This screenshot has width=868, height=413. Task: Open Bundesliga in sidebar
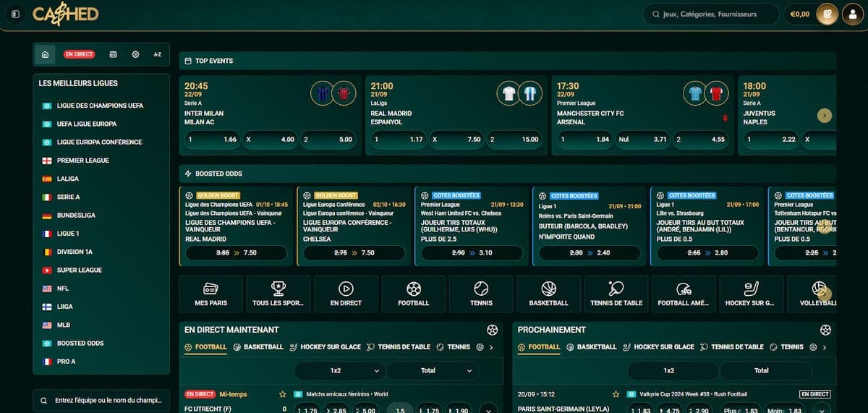[75, 216]
